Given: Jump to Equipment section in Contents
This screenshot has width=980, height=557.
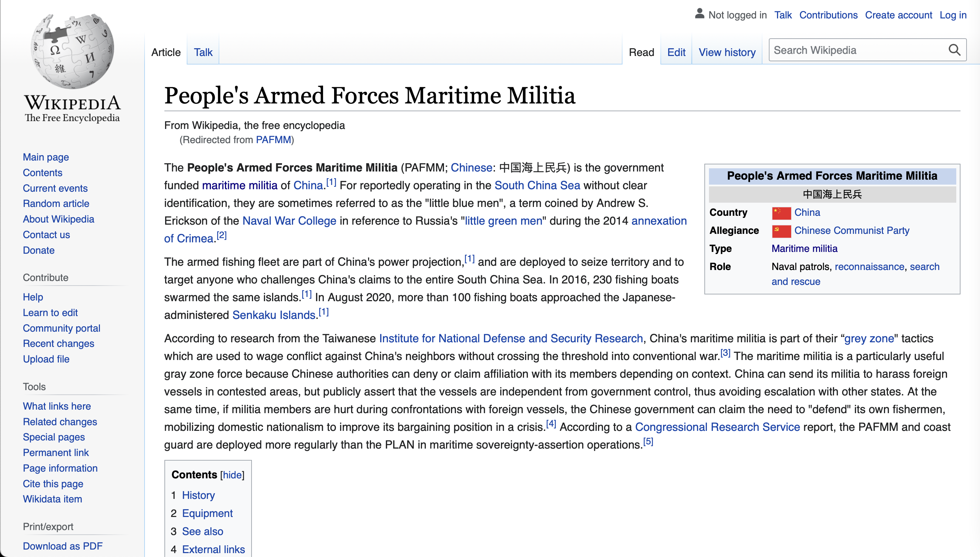Looking at the screenshot, I should pos(207,513).
